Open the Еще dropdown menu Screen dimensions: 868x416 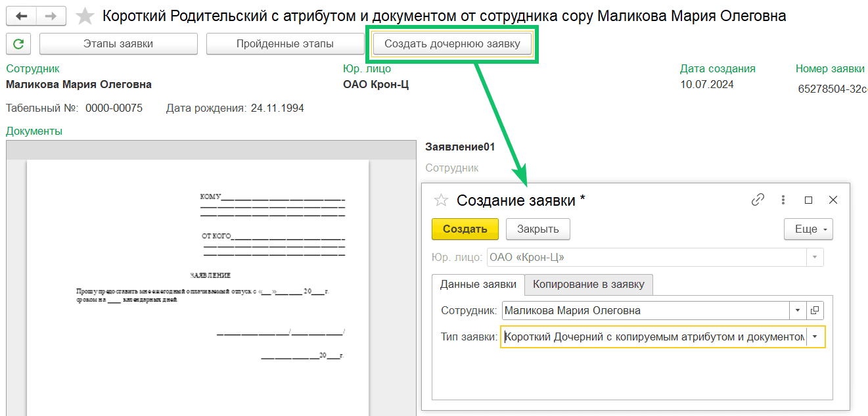pyautogui.click(x=808, y=229)
